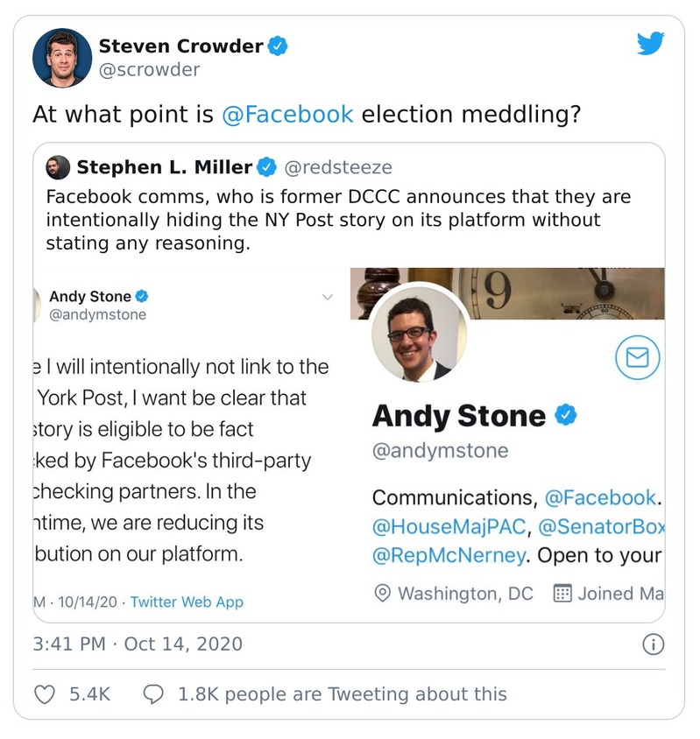Click the Steven Crowder display name
This screenshot has height=739, width=700.
181,46
